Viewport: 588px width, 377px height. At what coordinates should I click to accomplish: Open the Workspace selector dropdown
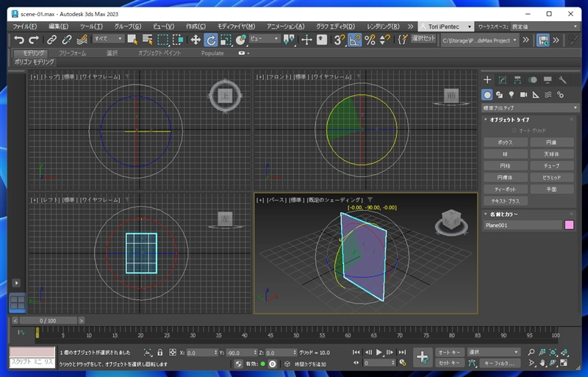click(545, 26)
